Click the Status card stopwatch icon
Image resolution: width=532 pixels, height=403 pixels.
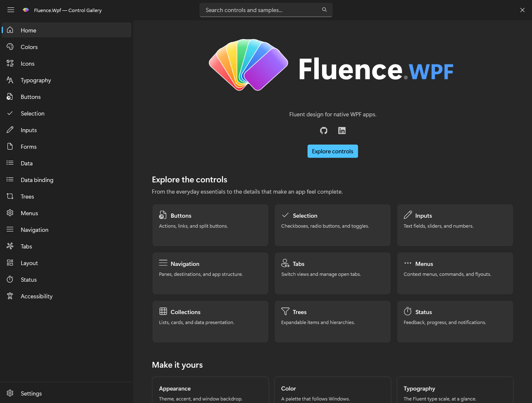coord(408,311)
